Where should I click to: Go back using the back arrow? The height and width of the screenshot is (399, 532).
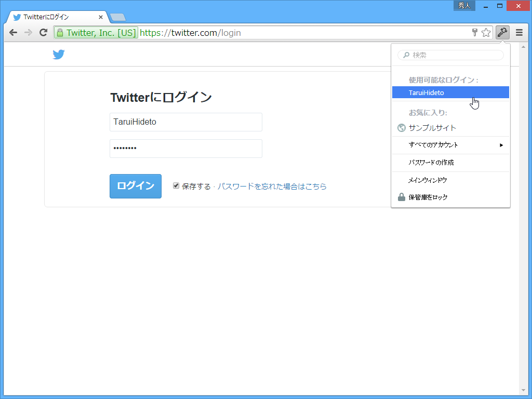[13, 32]
